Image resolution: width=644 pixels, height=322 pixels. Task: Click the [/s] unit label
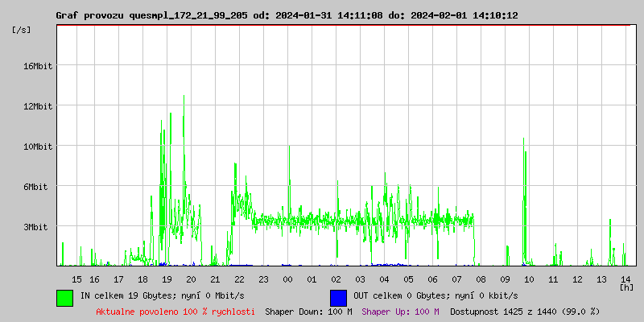pos(22,29)
